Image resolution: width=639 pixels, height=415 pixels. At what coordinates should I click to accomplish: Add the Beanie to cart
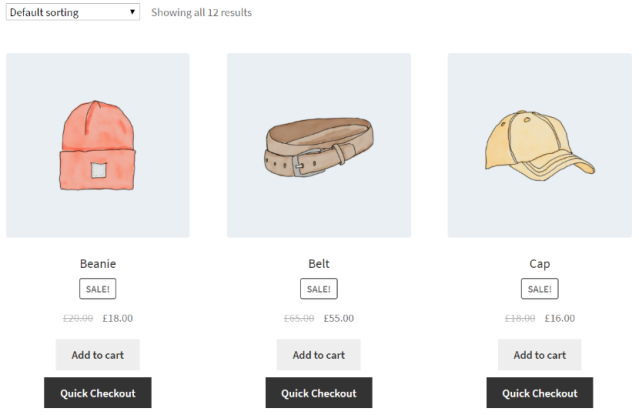click(x=98, y=355)
